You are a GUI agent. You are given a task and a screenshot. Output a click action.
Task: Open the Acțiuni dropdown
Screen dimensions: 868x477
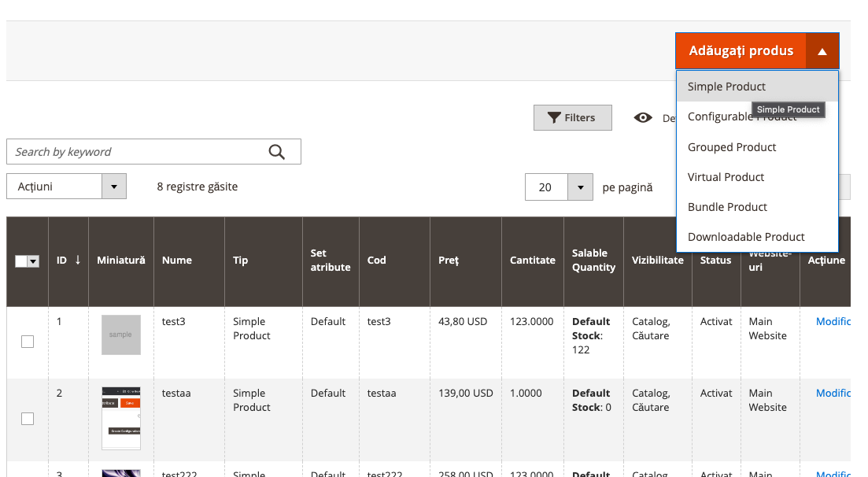tap(66, 187)
